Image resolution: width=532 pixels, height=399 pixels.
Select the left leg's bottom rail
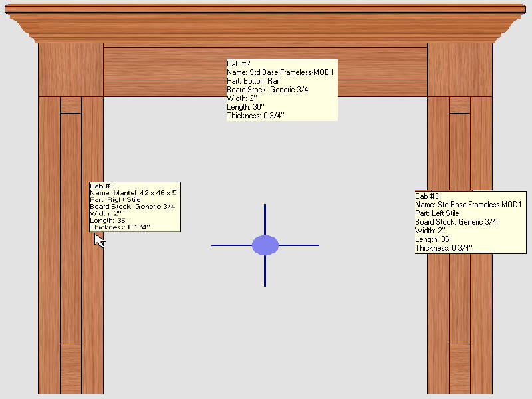(x=70, y=368)
